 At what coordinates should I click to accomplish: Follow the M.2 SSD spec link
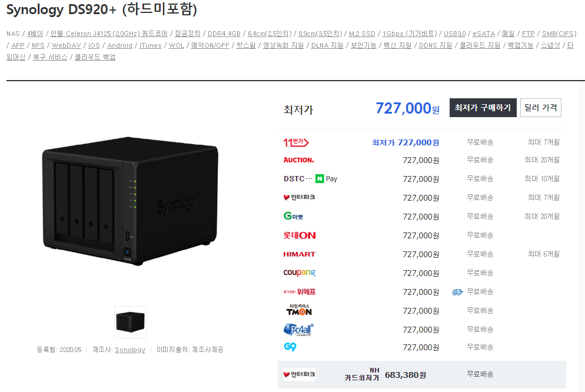pyautogui.click(x=362, y=34)
